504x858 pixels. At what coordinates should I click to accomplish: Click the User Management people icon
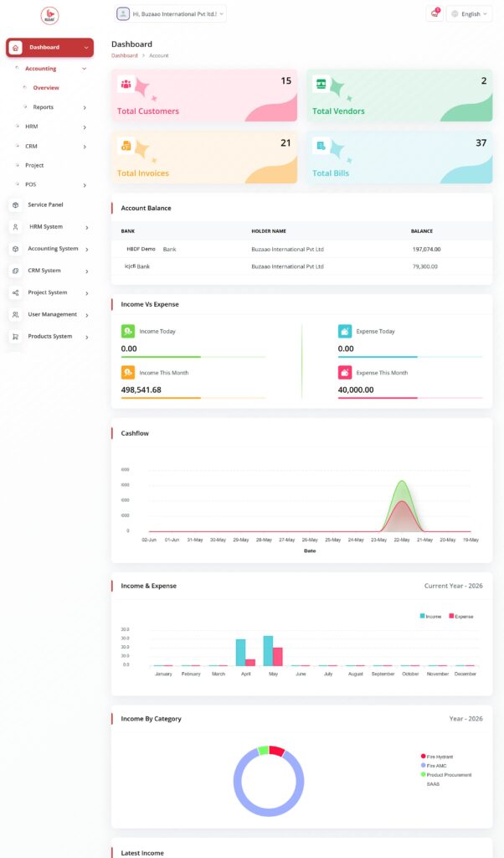(x=15, y=315)
